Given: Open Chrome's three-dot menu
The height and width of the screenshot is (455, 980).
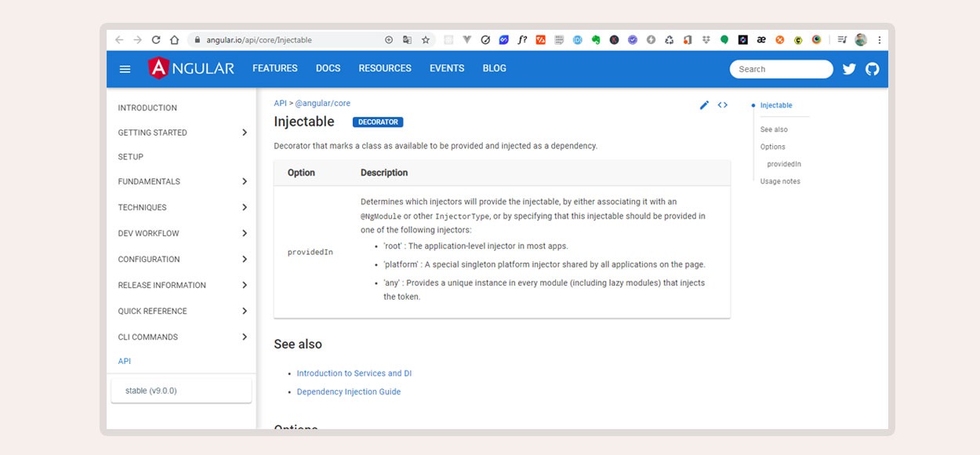Looking at the screenshot, I should (880, 39).
